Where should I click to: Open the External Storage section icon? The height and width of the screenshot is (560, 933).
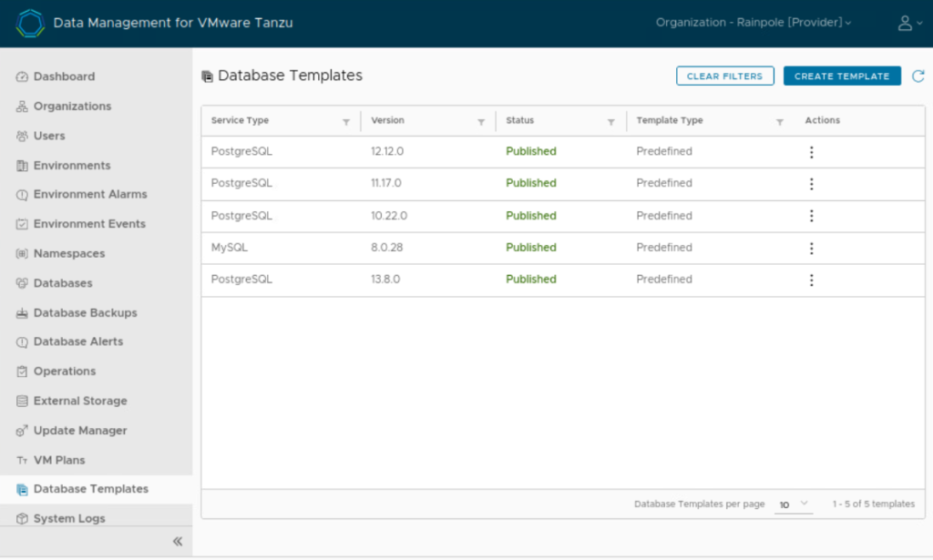tap(20, 401)
